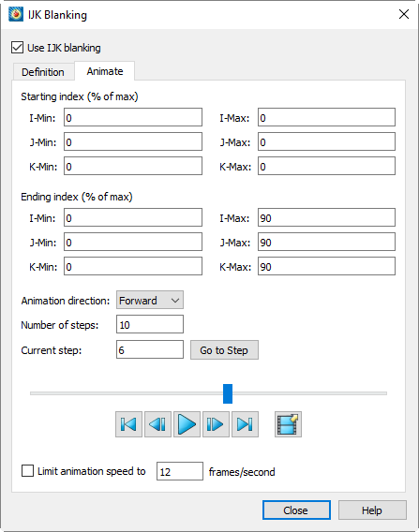This screenshot has height=532, width=419.
Task: Click the animation step slider handle
Action: tap(228, 394)
